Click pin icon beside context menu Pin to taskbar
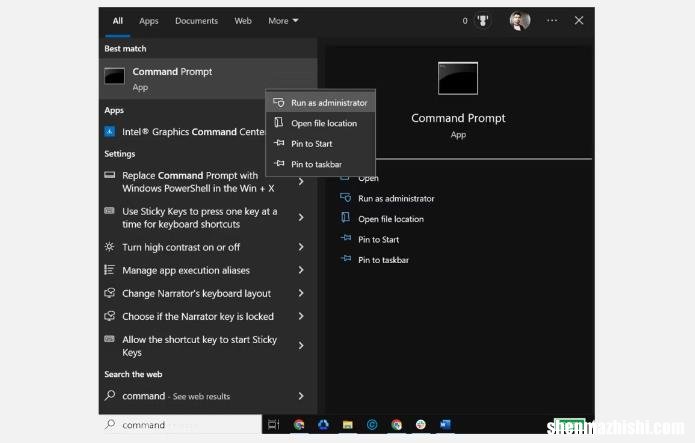 coord(279,164)
